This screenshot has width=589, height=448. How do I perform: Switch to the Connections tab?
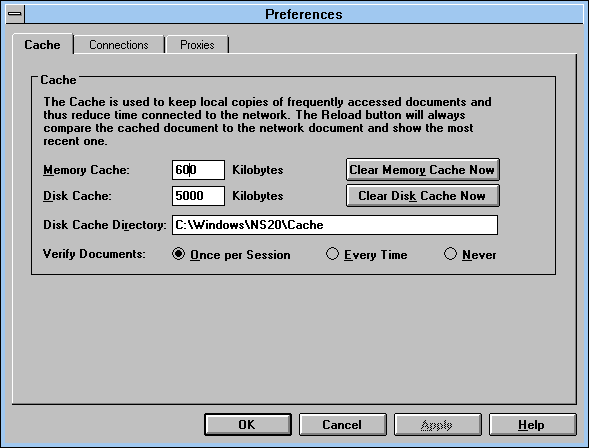tap(119, 45)
